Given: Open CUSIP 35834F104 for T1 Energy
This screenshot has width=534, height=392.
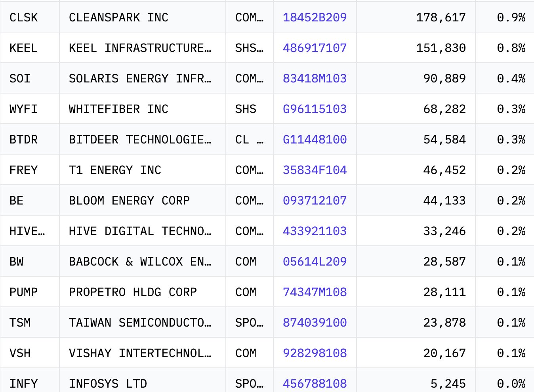Looking at the screenshot, I should (x=315, y=170).
